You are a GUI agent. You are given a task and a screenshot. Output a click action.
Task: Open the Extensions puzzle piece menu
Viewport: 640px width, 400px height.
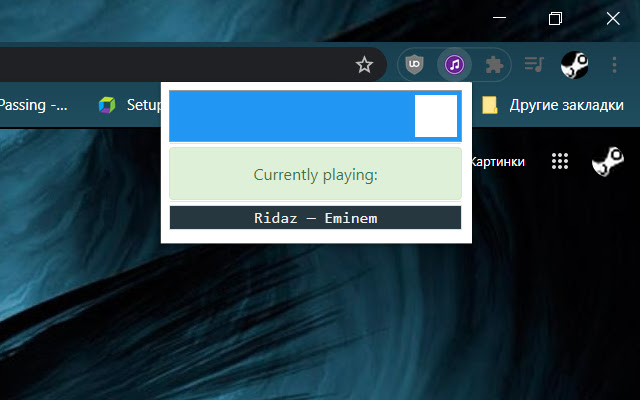[494, 64]
